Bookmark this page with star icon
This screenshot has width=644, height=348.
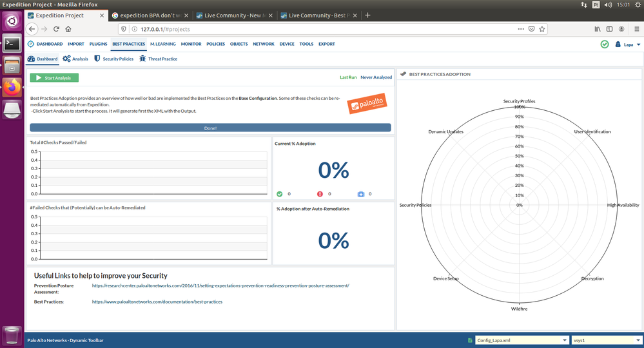542,29
